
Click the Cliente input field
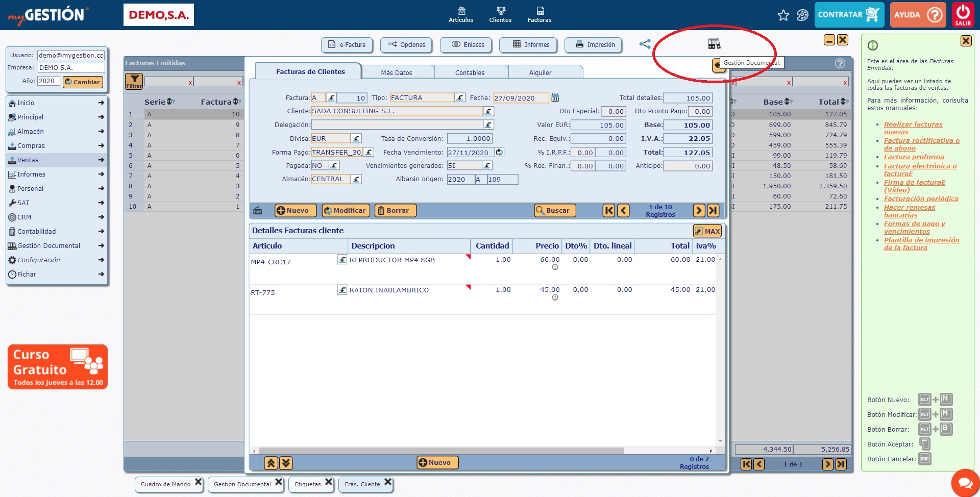(x=396, y=111)
